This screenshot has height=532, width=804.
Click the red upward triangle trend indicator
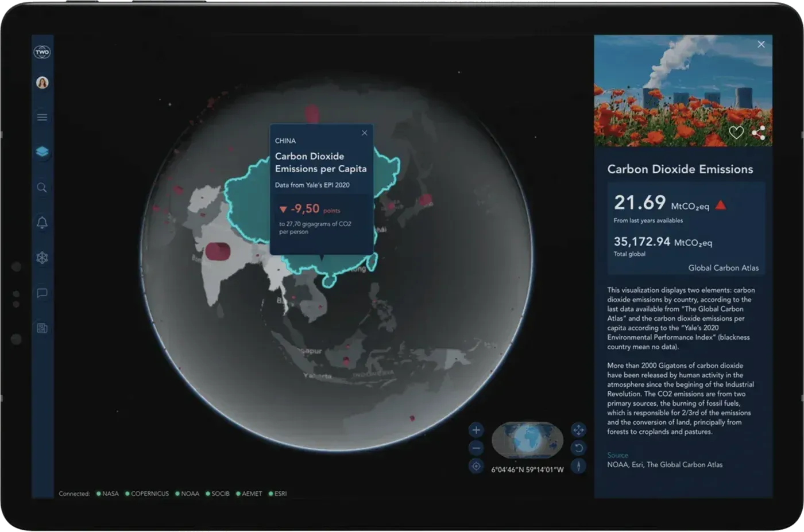(x=721, y=205)
